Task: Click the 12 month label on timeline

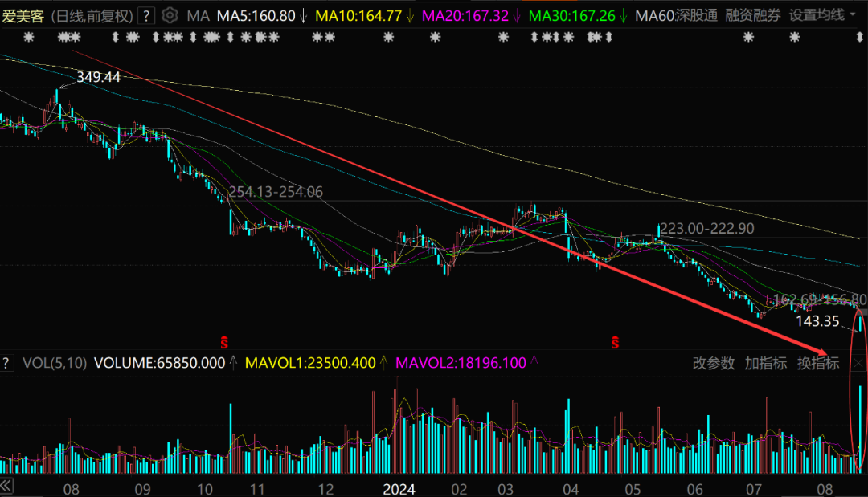Action: tap(326, 489)
